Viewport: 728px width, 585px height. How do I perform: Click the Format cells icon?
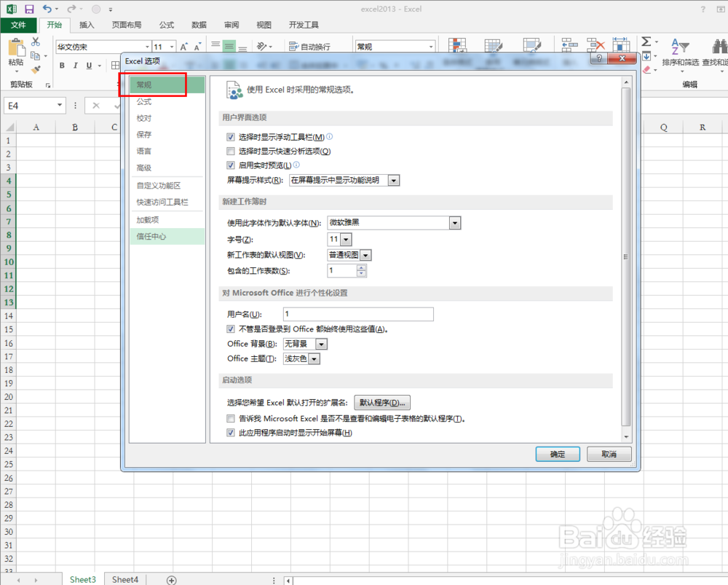[621, 44]
